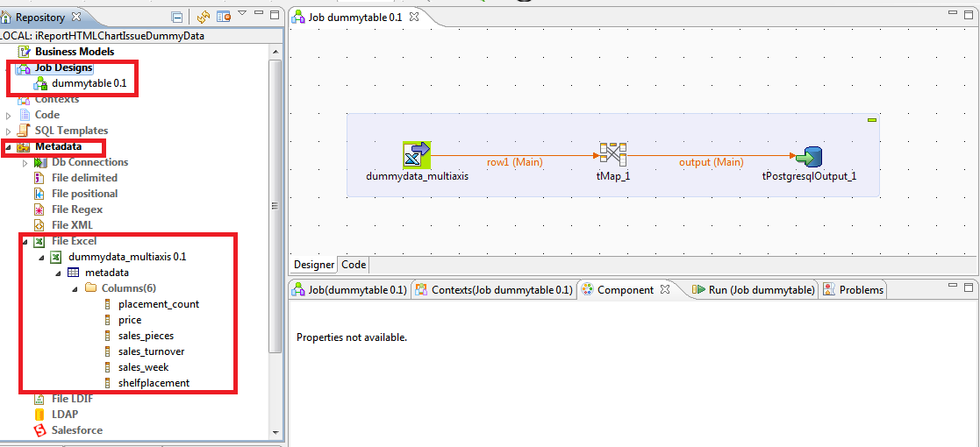Click the File Regex asterisk icon

(x=39, y=209)
